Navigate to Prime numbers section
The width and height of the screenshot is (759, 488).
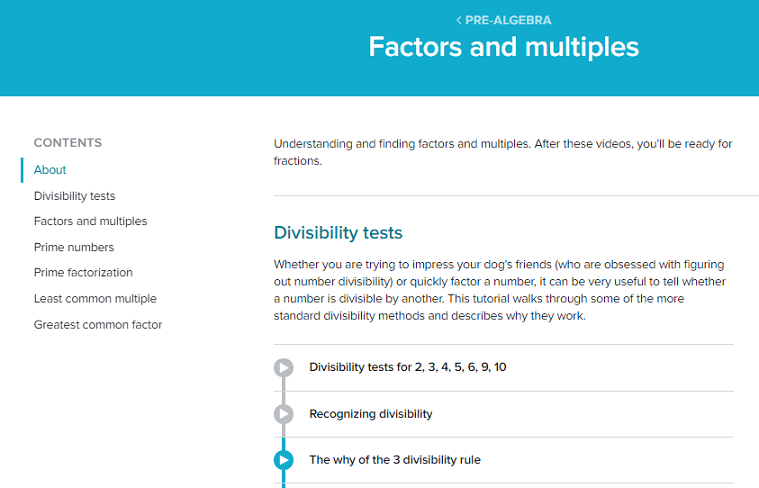click(x=74, y=247)
